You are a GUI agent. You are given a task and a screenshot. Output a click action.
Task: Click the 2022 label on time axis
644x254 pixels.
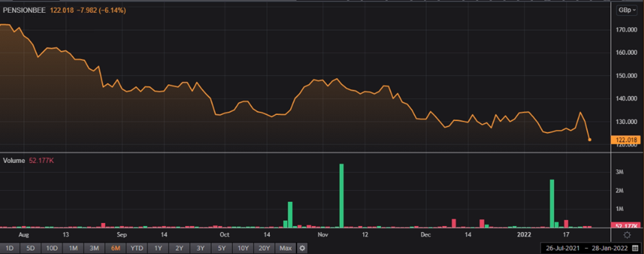[x=523, y=235]
